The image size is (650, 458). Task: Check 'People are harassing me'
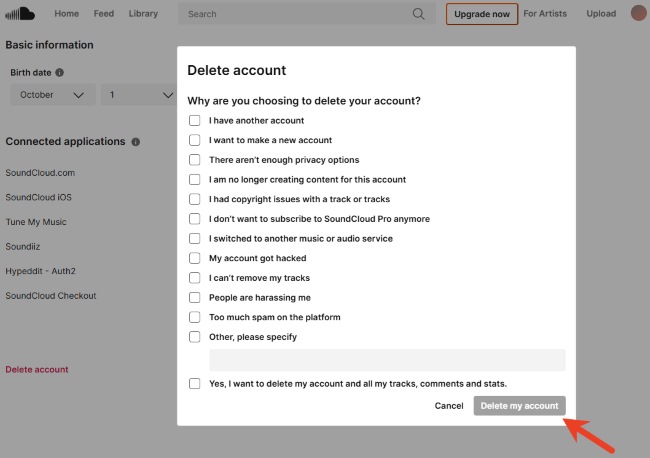tap(194, 298)
